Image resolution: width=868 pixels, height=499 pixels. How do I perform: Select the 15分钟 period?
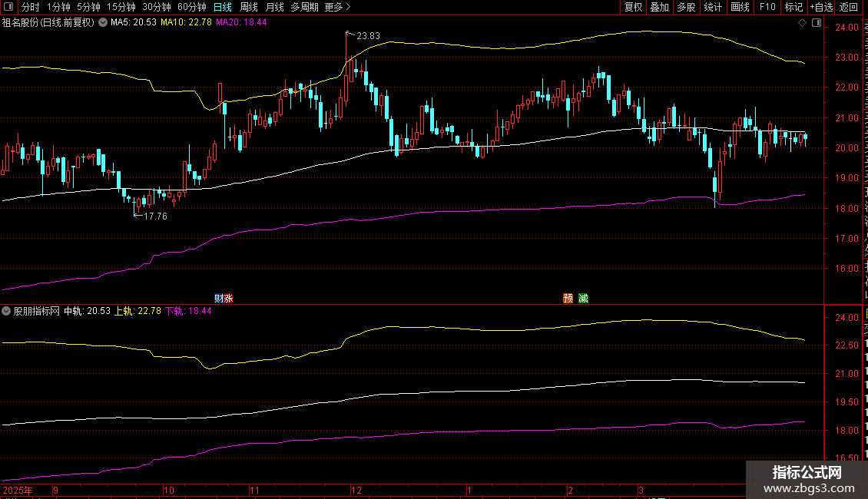click(x=121, y=7)
